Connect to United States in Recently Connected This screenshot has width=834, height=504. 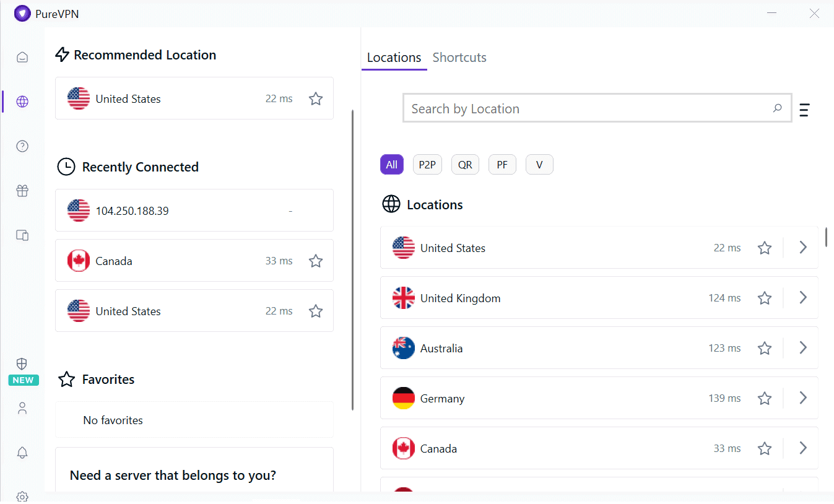click(194, 311)
